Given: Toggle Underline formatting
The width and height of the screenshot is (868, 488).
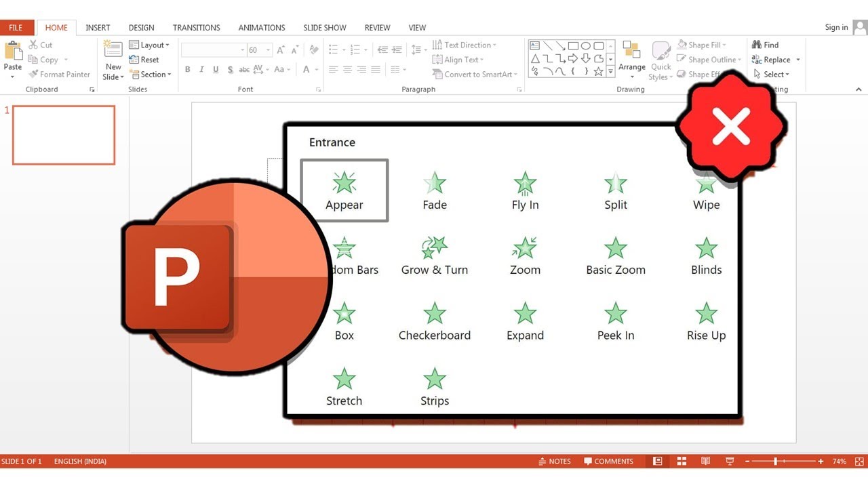Looking at the screenshot, I should 216,69.
